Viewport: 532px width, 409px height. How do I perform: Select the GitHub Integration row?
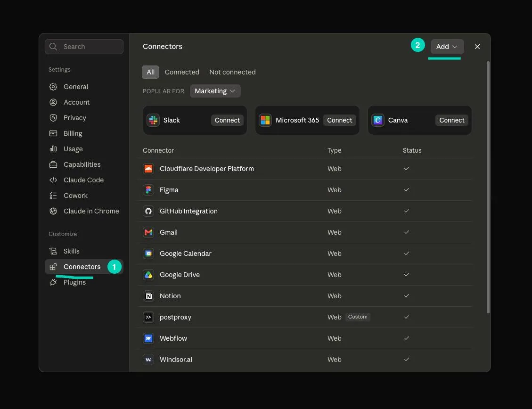pos(305,211)
